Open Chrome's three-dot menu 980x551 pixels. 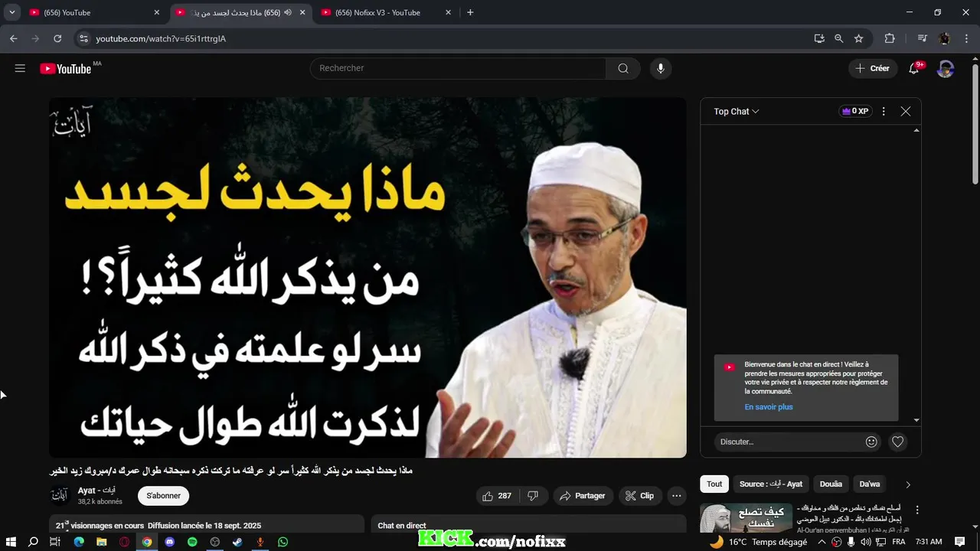click(x=965, y=38)
